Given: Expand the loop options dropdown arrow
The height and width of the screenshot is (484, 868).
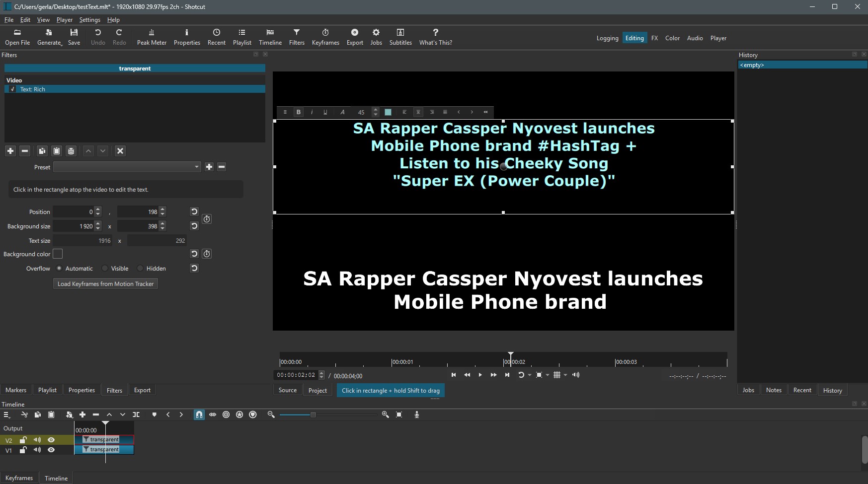Looking at the screenshot, I should [x=530, y=375].
